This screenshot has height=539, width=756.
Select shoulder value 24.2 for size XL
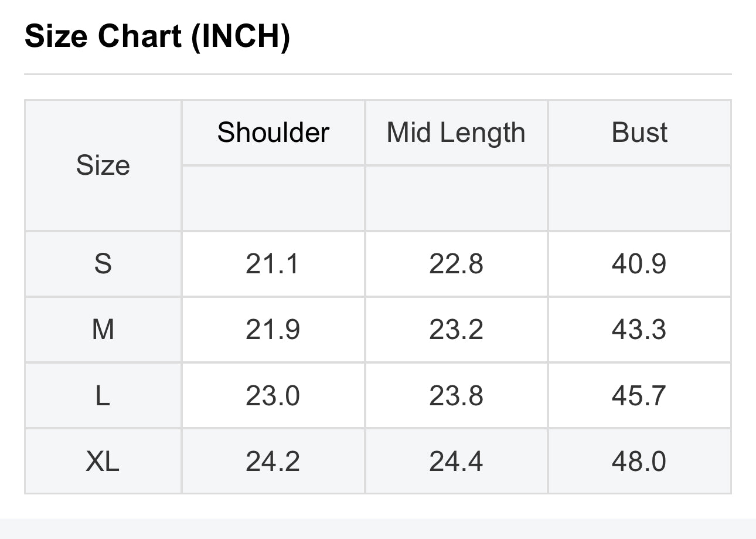pos(273,461)
